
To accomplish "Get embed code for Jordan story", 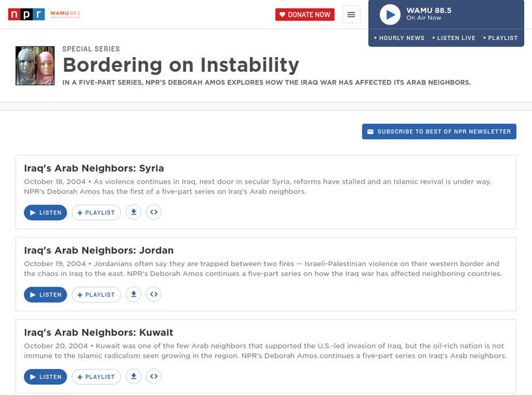I will (154, 294).
